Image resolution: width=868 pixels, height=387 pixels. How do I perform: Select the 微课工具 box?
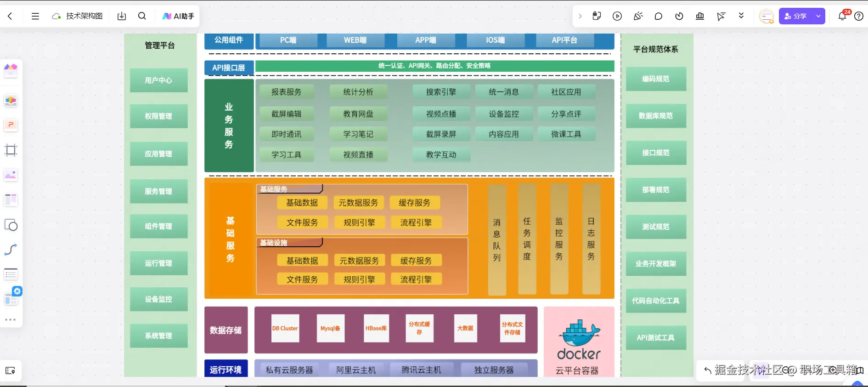(566, 134)
